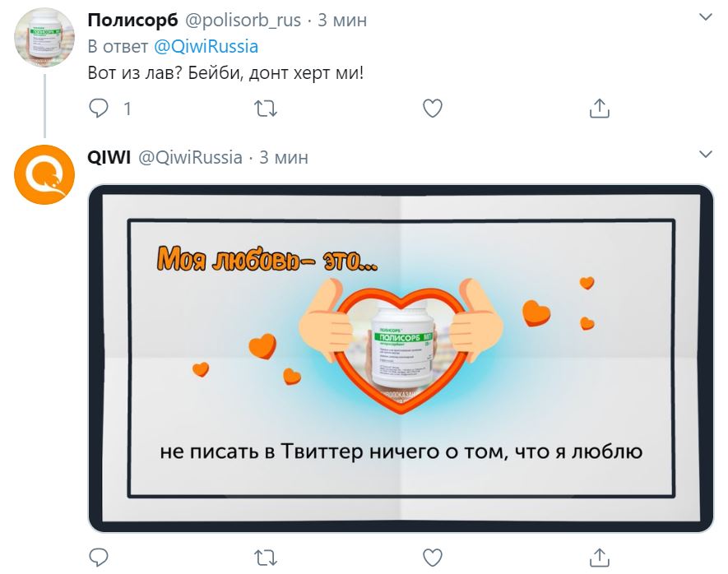Open the Полисорб display name
The image size is (728, 574).
132,20
